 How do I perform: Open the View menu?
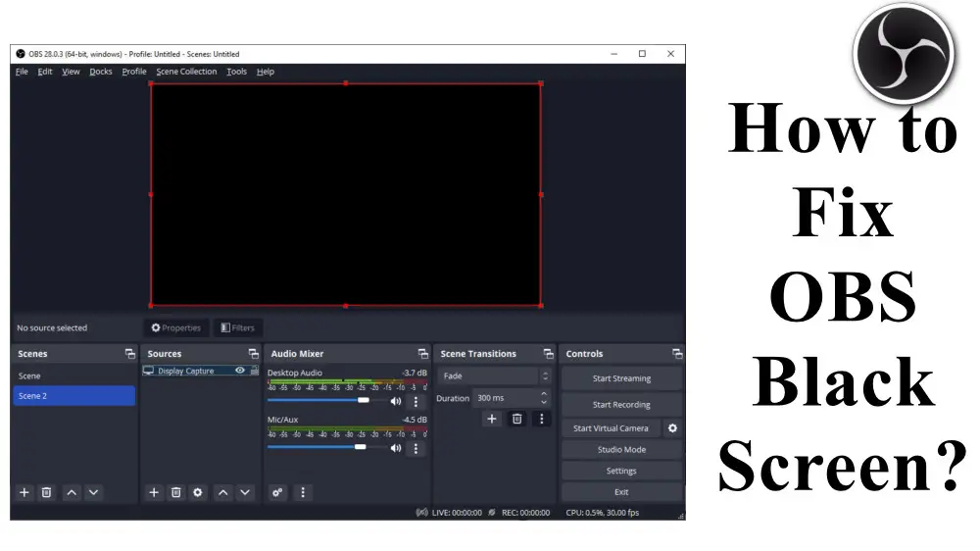pyautogui.click(x=71, y=72)
